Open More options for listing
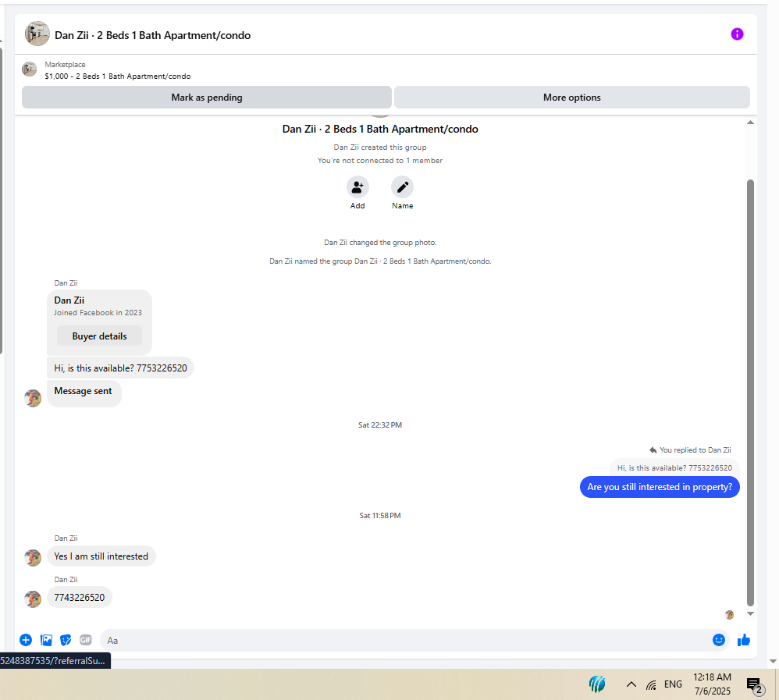This screenshot has height=700, width=779. [572, 98]
